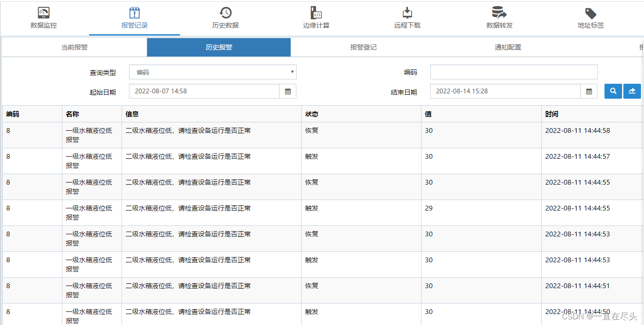Click the 数据监控 label text
Viewport: 644px width, 325px height.
pos(43,25)
